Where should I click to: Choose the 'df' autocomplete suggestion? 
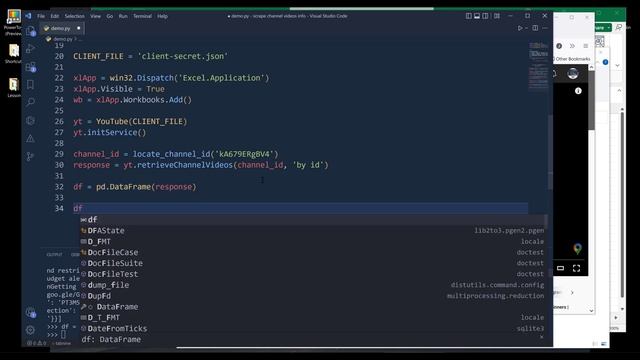pyautogui.click(x=312, y=220)
